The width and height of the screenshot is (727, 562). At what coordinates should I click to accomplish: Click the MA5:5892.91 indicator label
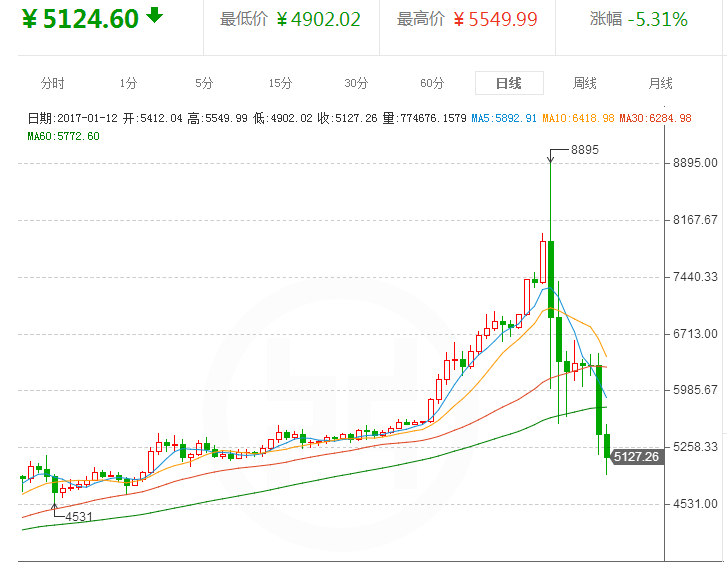click(504, 118)
